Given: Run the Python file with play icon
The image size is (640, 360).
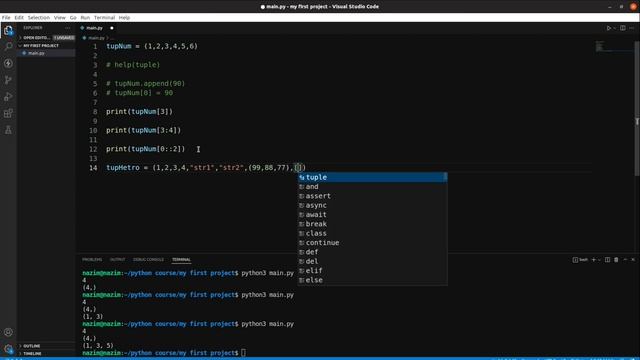Looking at the screenshot, I should tap(608, 28).
